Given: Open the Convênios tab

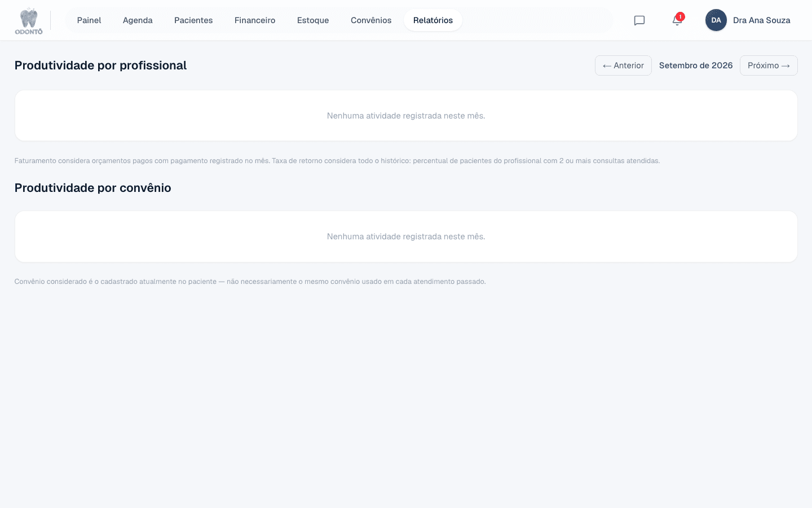Looking at the screenshot, I should point(371,20).
